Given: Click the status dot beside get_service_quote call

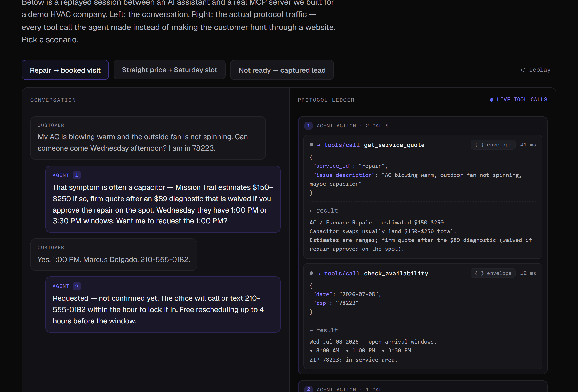Looking at the screenshot, I should click(x=311, y=145).
